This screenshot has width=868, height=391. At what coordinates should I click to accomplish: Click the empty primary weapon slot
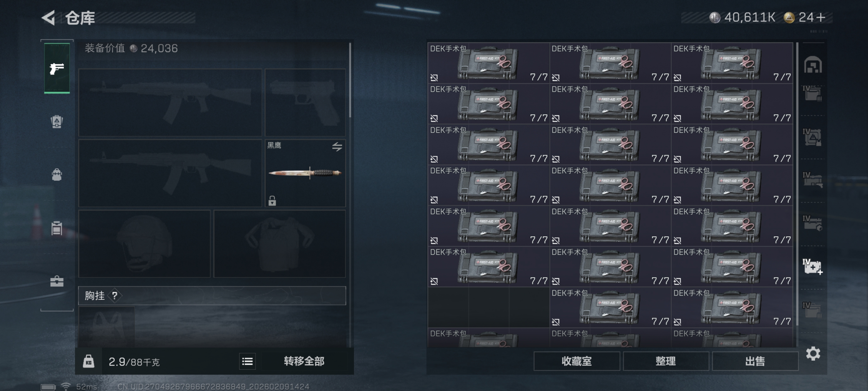pyautogui.click(x=170, y=102)
